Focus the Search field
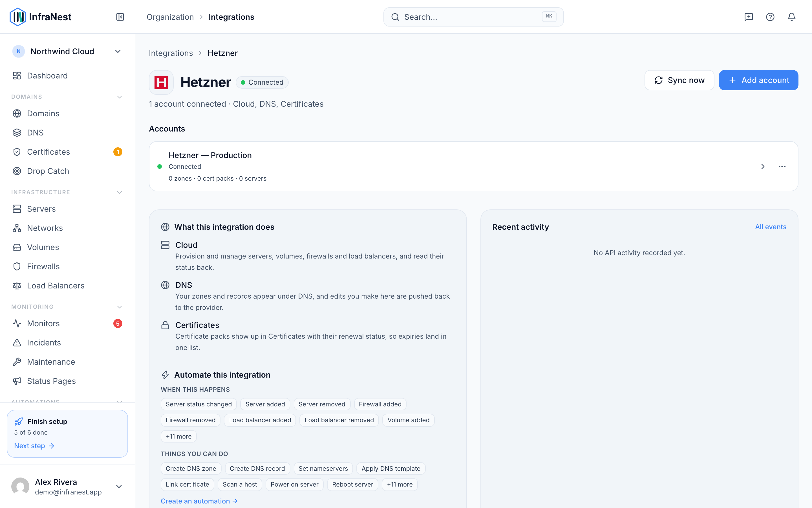 (x=473, y=17)
